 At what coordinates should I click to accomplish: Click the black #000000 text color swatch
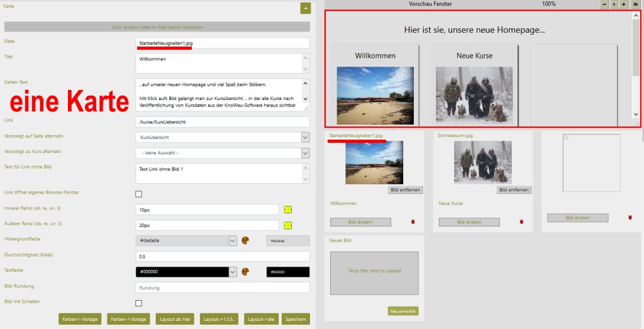[287, 272]
